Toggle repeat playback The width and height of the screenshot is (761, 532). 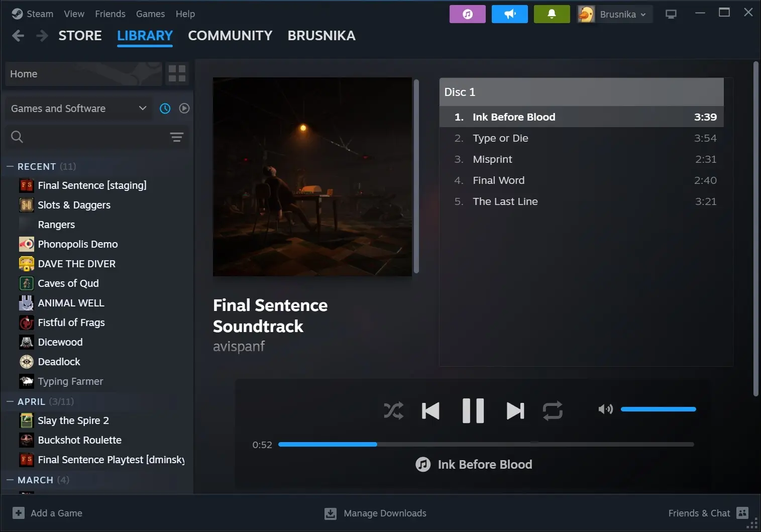pos(553,410)
